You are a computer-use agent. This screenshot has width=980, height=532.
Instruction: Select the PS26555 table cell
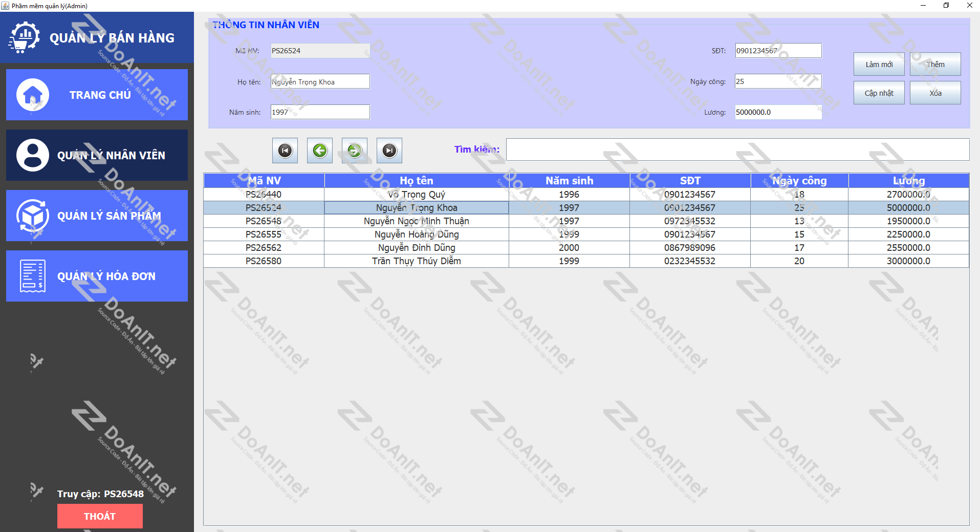coord(264,235)
